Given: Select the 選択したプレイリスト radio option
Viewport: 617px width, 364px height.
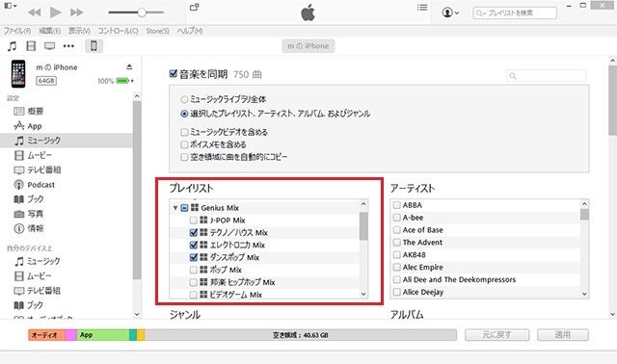Looking at the screenshot, I should (x=184, y=114).
